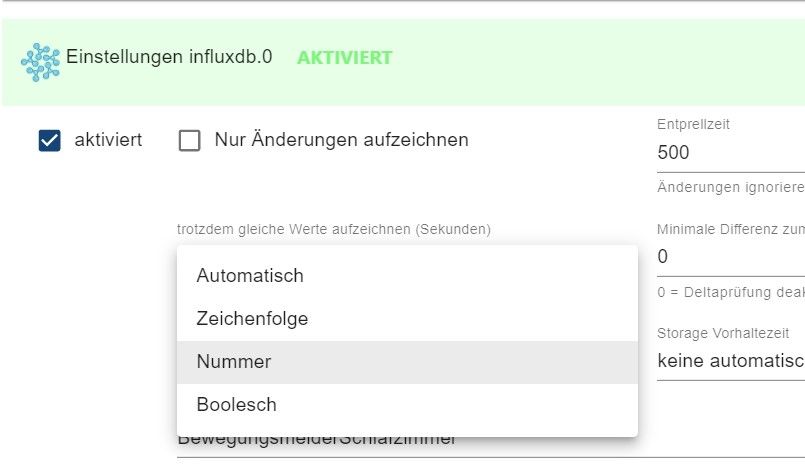Image resolution: width=805 pixels, height=468 pixels.
Task: Enable the Nur Änderungen aufzeichnen checkbox
Action: (x=189, y=141)
